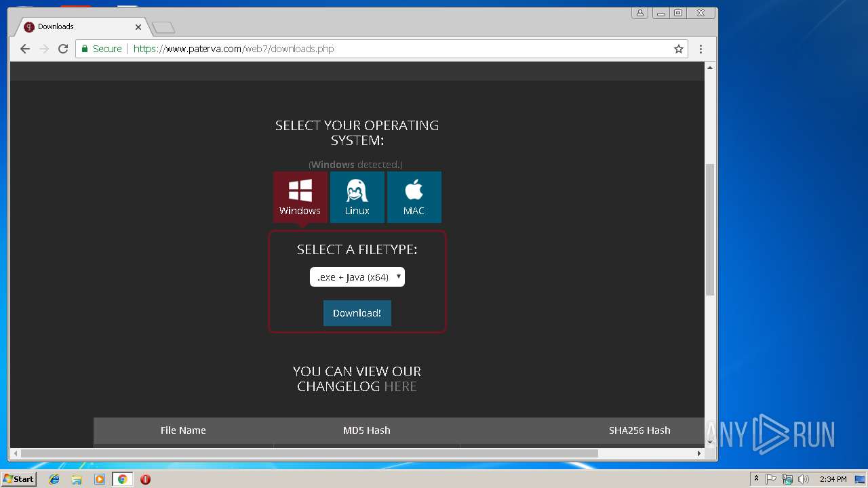The height and width of the screenshot is (488, 868).
Task: Click the SELECT A FILETYPE heading
Action: tap(357, 249)
